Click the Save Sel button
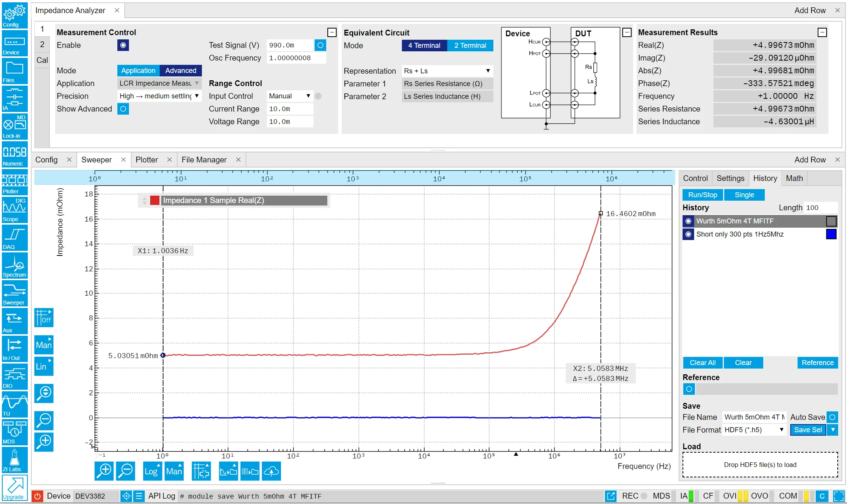This screenshot has width=847, height=504. tap(808, 430)
